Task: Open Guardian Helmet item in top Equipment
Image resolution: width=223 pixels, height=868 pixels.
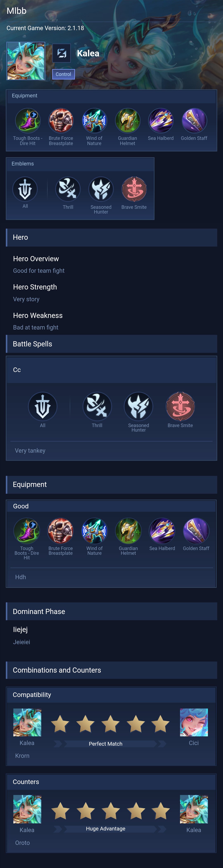Action: (128, 120)
